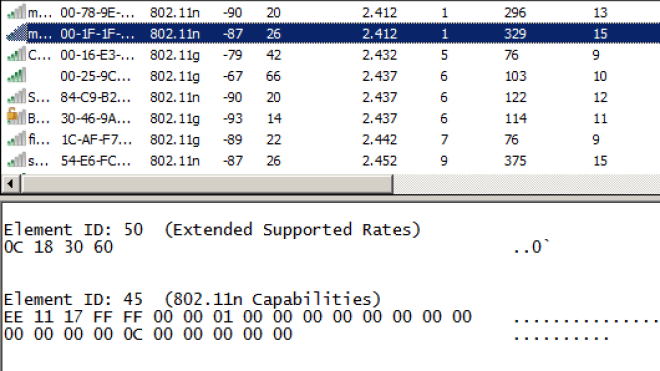Select the 802.11g row at 2.442 frequency

(x=330, y=139)
